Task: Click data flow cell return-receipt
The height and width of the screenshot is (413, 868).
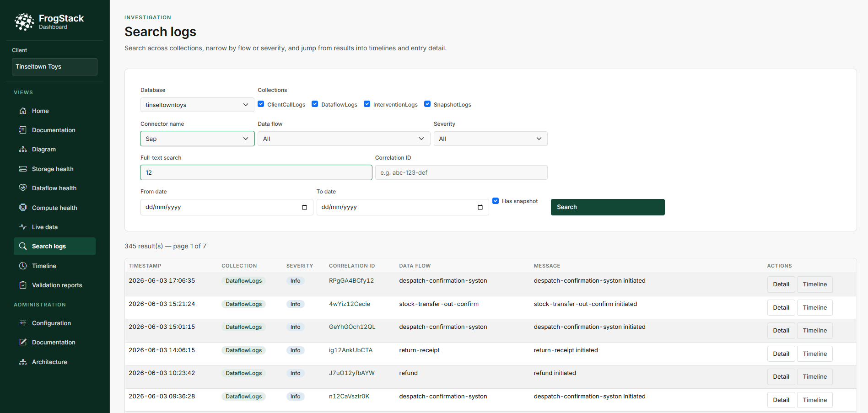Action: point(419,350)
